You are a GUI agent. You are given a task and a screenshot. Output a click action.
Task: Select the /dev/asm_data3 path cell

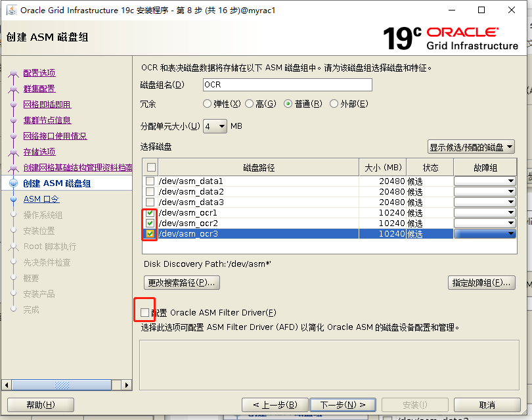click(259, 202)
